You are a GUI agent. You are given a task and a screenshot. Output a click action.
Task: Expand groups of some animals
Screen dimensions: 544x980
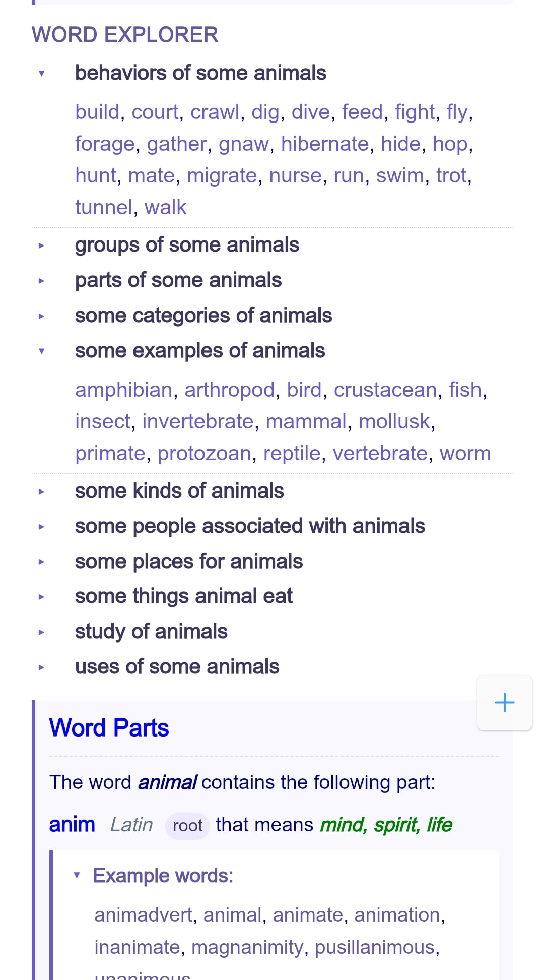pyautogui.click(x=42, y=246)
